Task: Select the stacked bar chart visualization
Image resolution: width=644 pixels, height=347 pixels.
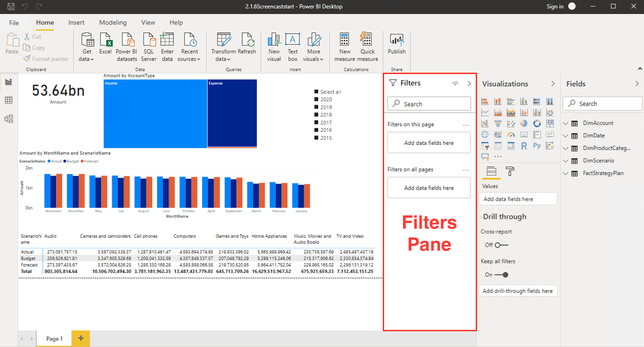Action: click(485, 101)
